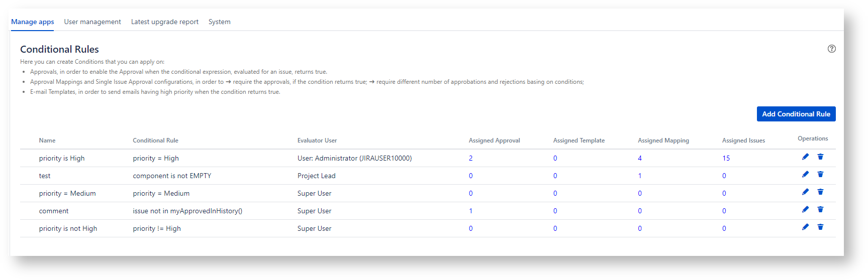Edit the 'priority is not High' rule
This screenshot has width=868, height=280.
point(805,227)
